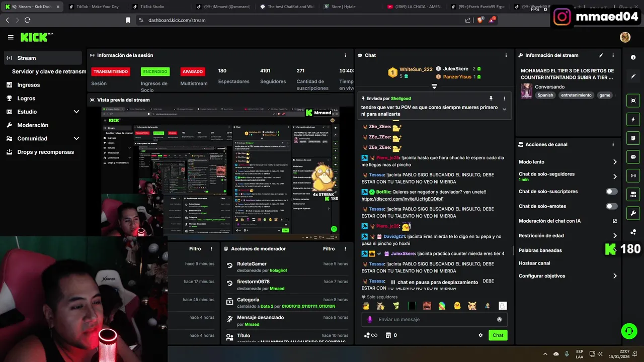Open taskbar volume icon
Image resolution: width=644 pixels, height=362 pixels.
click(600, 354)
